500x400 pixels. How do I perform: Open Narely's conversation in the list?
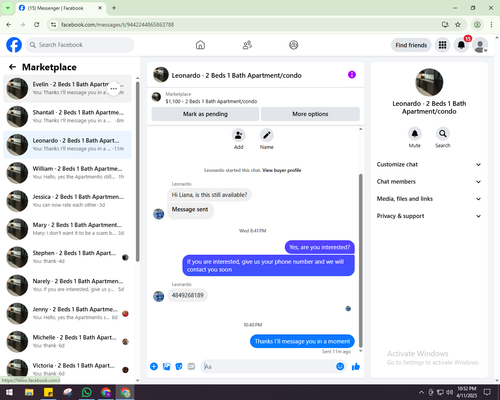67,285
